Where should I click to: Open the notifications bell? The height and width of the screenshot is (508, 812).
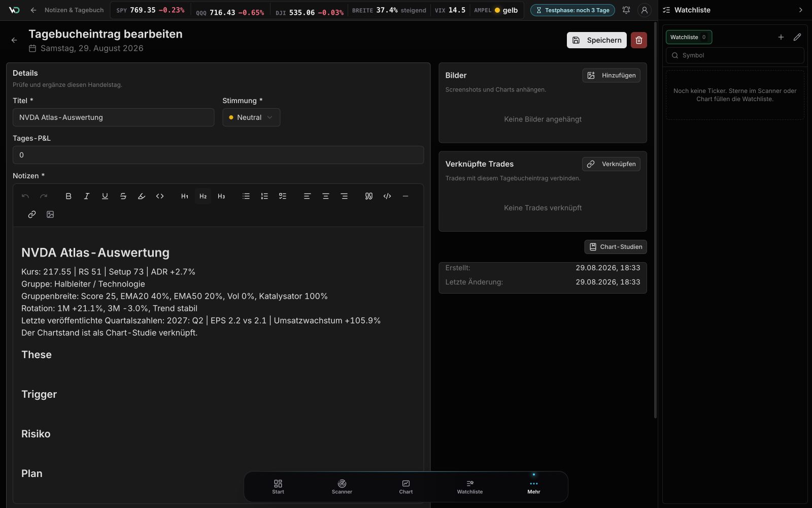[x=626, y=10]
